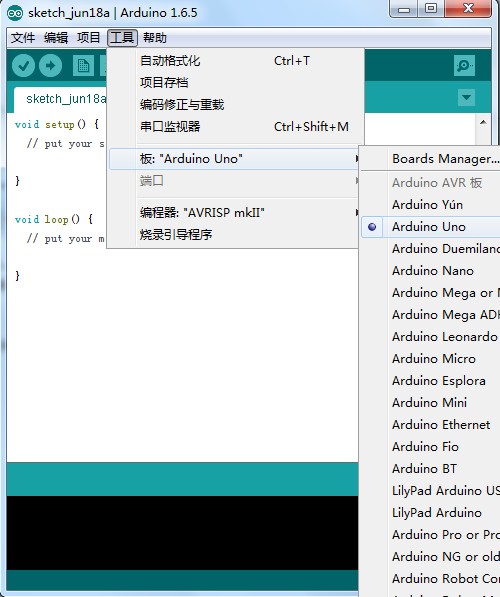Close the open 工具 menu

[x=122, y=38]
